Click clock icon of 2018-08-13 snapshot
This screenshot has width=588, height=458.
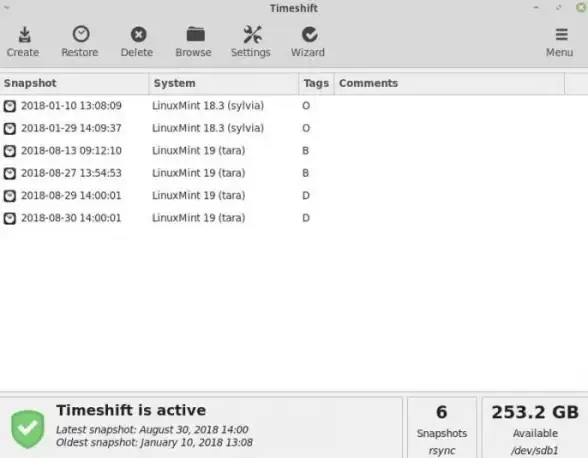point(10,151)
